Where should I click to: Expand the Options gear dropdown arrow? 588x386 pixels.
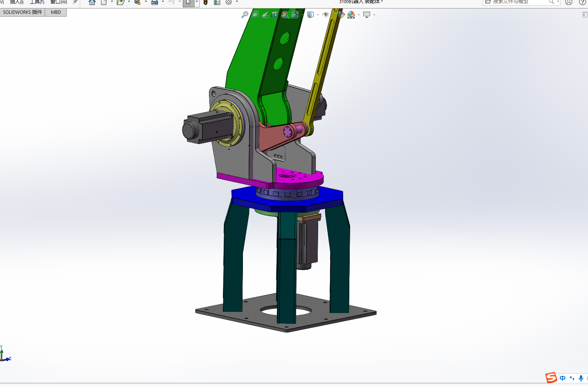(x=237, y=2)
